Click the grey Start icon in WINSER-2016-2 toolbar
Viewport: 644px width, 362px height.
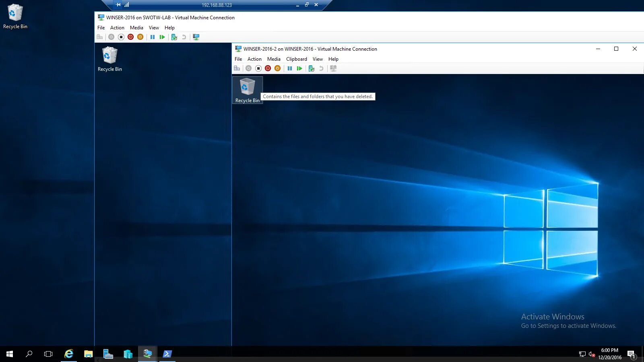coord(248,68)
